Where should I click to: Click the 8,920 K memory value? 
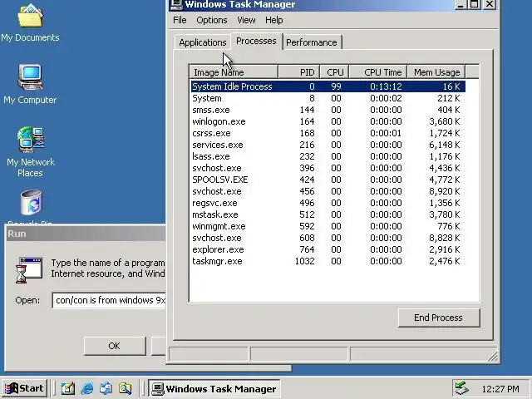coord(445,191)
